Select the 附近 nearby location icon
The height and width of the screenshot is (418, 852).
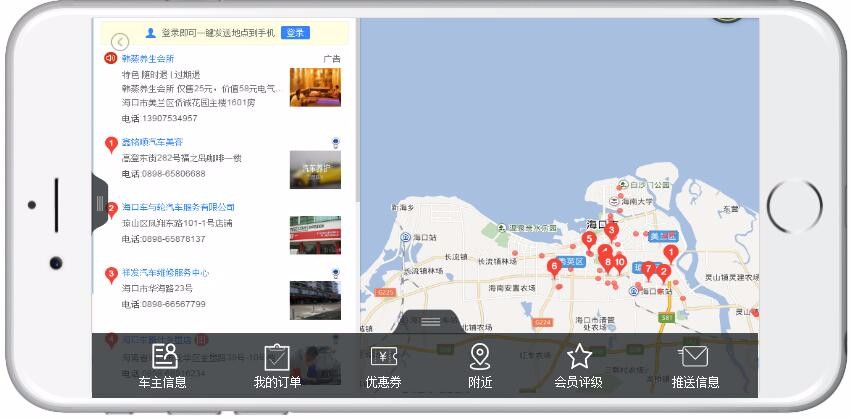(480, 365)
